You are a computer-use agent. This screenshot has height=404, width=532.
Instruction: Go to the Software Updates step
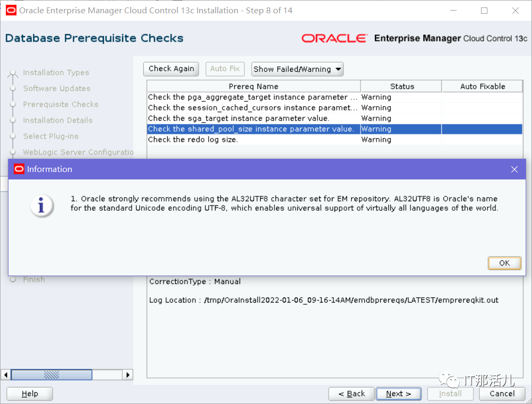pyautogui.click(x=57, y=89)
